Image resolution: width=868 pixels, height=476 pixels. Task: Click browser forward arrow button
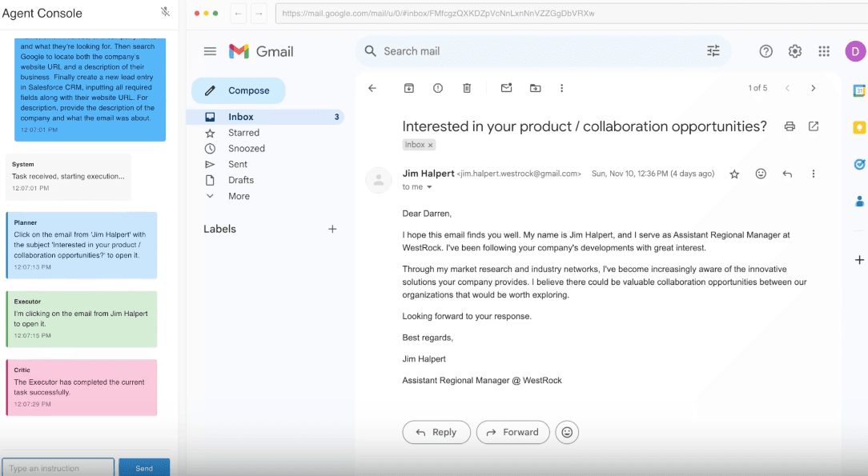(x=259, y=14)
